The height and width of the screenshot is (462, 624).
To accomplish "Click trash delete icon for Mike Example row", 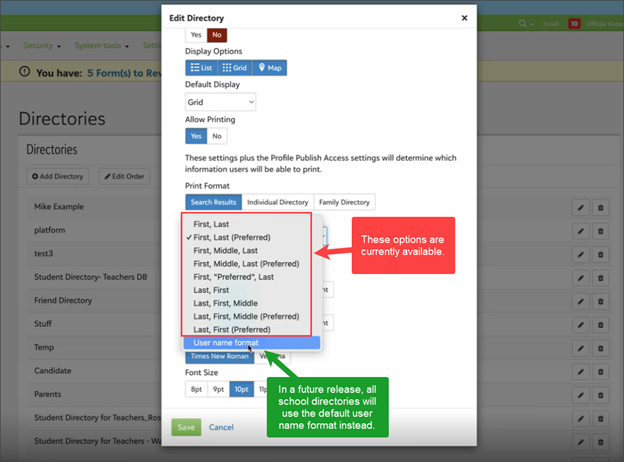I will (601, 208).
